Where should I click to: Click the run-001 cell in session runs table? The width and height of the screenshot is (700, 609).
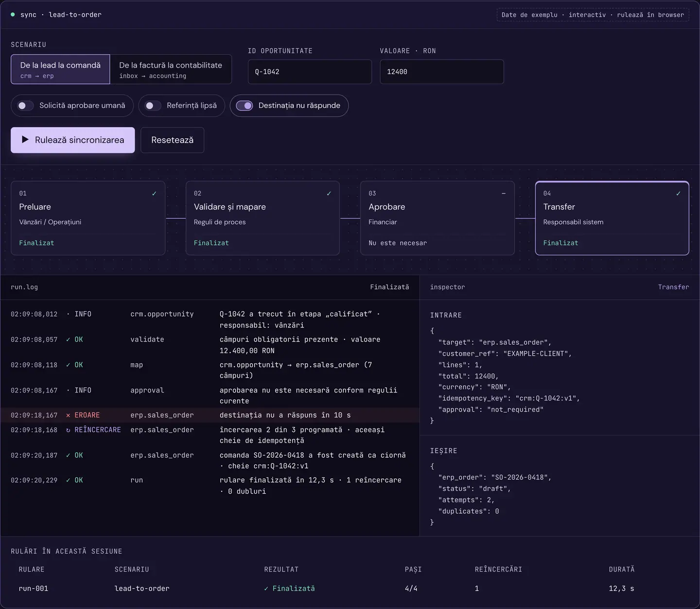(34, 589)
